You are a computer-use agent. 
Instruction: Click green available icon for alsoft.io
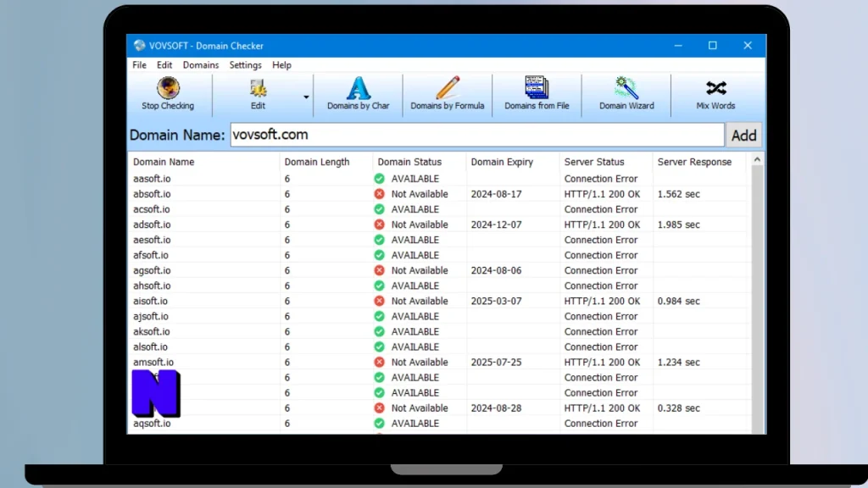tap(379, 347)
